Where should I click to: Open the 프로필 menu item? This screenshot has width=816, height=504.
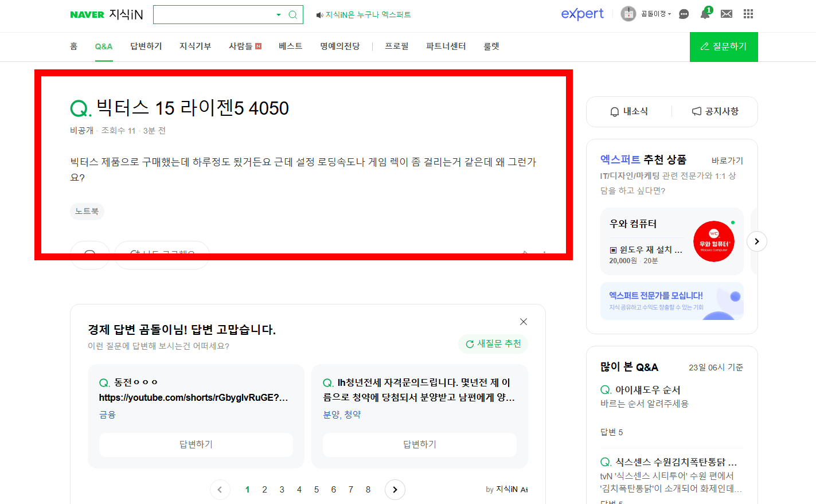click(397, 46)
